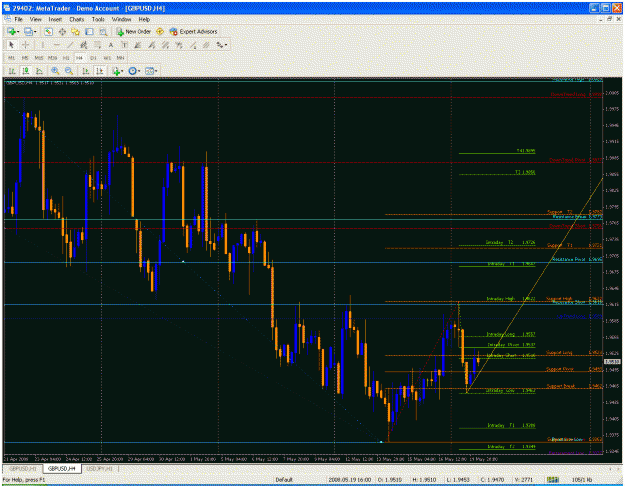
Task: Switch chart to Candlesticks mode
Action: pos(26,71)
